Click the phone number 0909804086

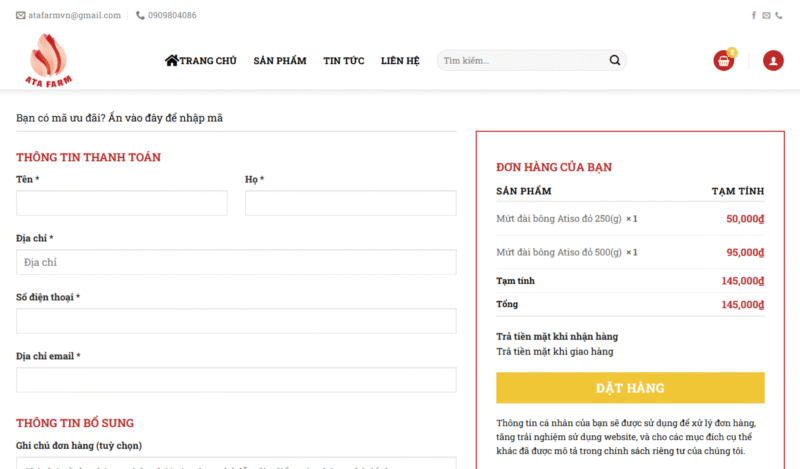[x=171, y=15]
